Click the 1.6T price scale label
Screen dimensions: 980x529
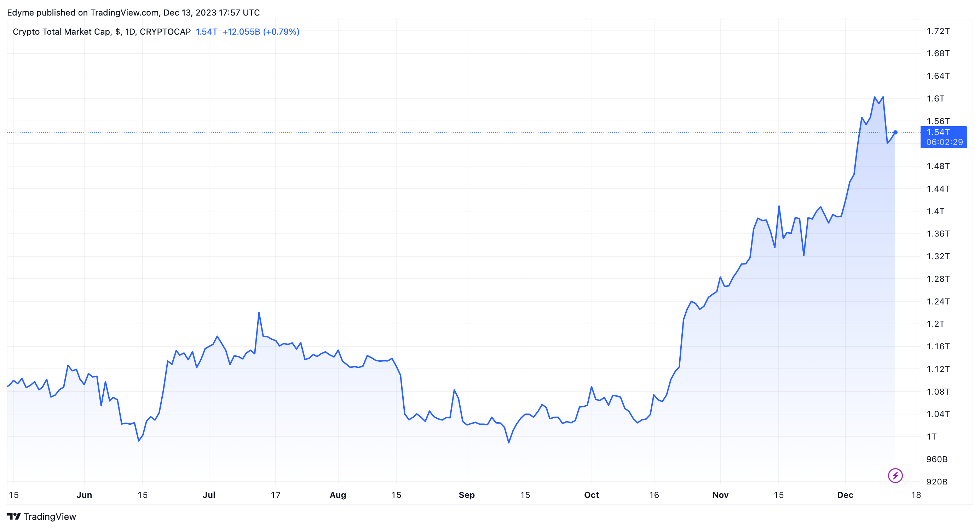935,99
